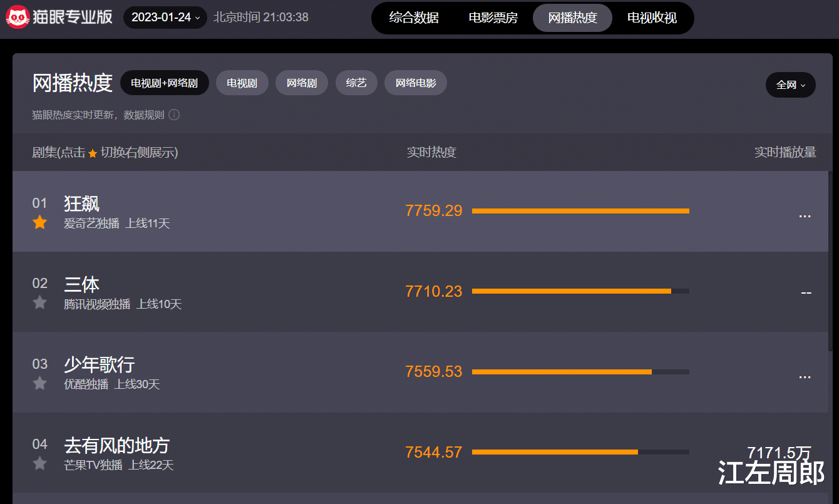This screenshot has height=504, width=839.
Task: Click rank number 04
Action: tap(39, 444)
